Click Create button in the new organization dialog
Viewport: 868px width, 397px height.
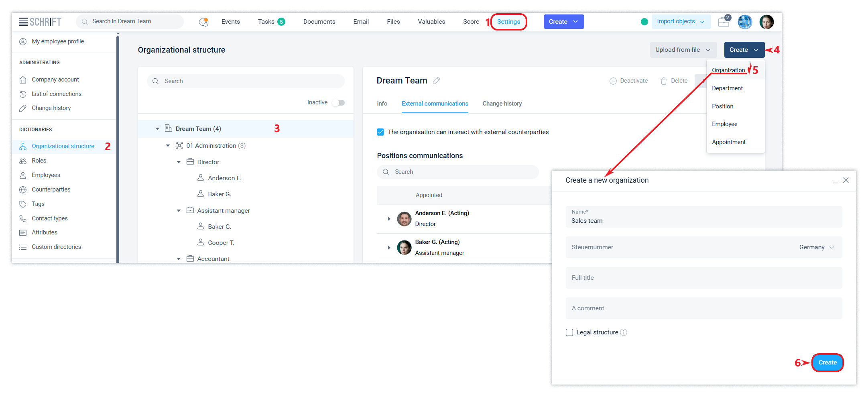pyautogui.click(x=827, y=362)
